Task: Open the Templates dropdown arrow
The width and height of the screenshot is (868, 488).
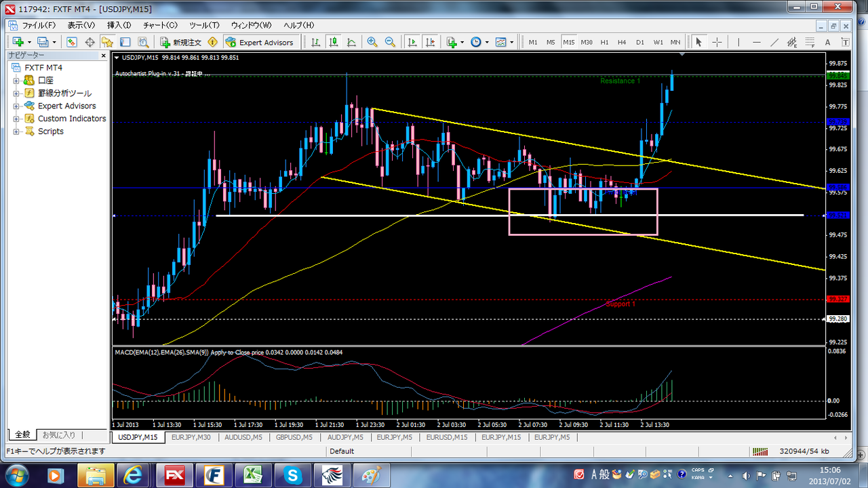Action: coord(511,42)
